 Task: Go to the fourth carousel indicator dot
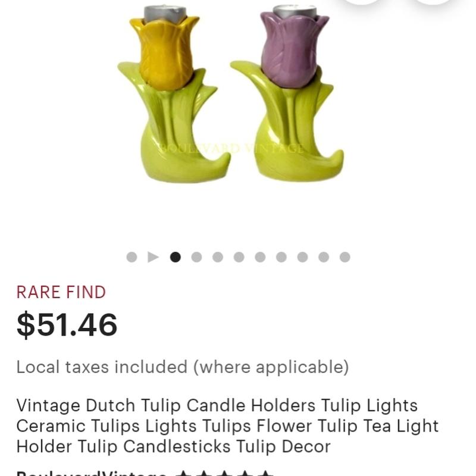(196, 257)
